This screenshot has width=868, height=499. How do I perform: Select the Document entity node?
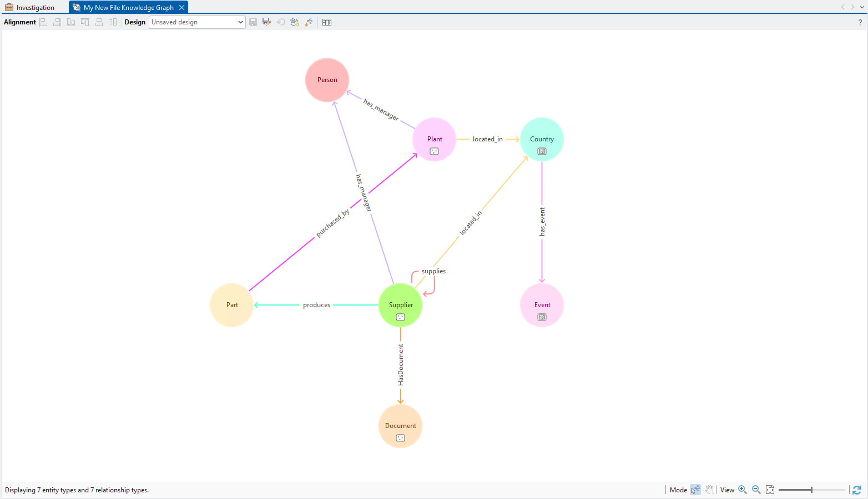coord(401,426)
